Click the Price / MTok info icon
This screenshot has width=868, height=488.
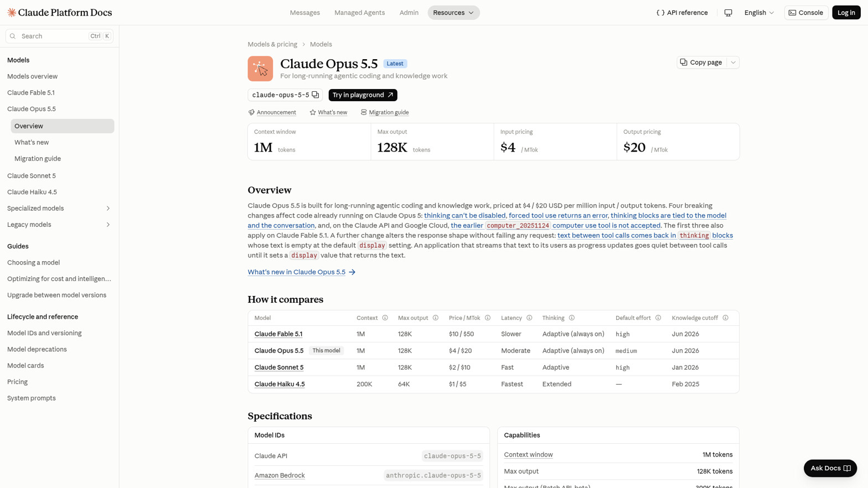[488, 318]
